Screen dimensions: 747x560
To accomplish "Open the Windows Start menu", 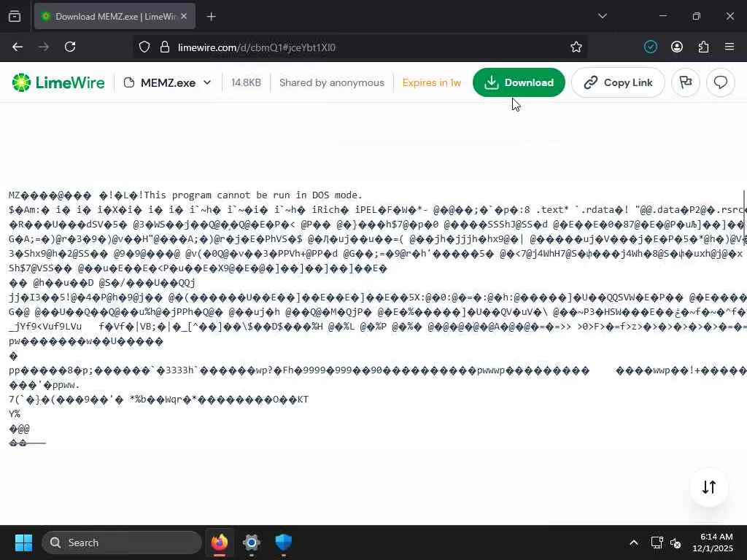I will point(23,542).
